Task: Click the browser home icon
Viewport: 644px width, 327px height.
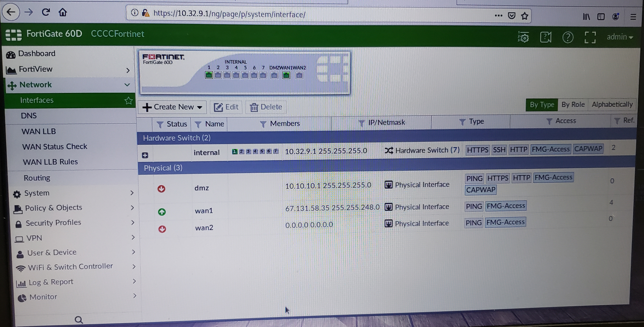Action: [62, 12]
